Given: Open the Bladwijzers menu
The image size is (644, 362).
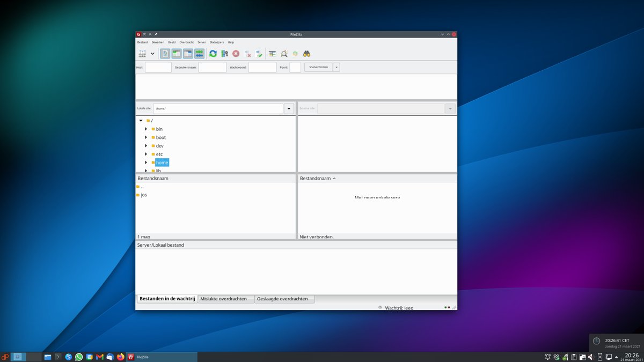Looking at the screenshot, I should tap(217, 42).
